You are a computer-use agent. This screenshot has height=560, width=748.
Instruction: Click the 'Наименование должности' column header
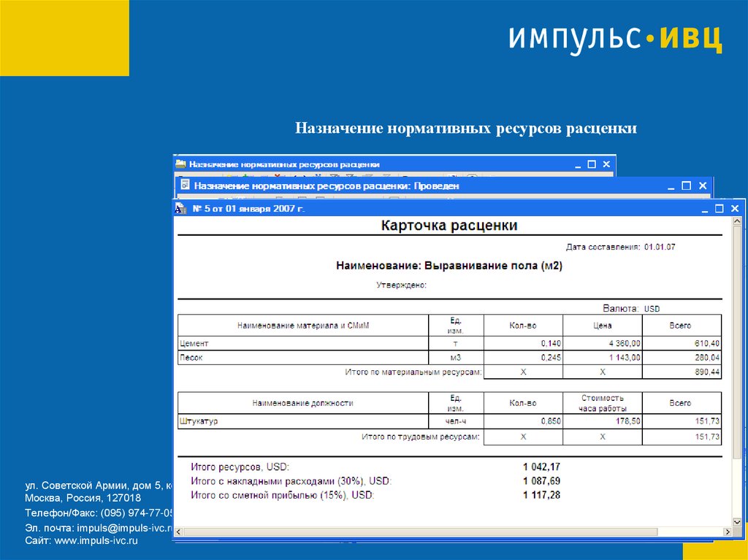pyautogui.click(x=303, y=404)
